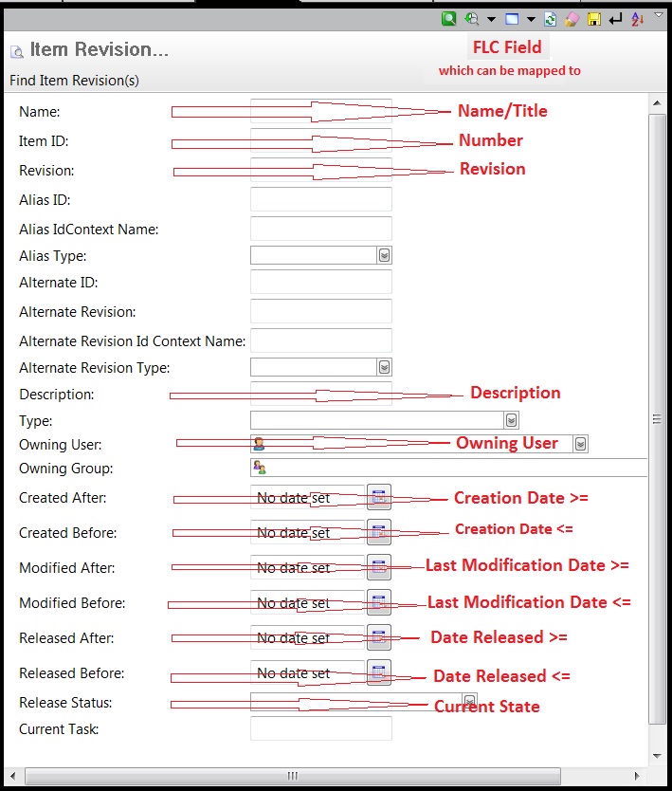The height and width of the screenshot is (791, 672).
Task: Click the 'Item Revision...' title text
Action: coord(100,49)
